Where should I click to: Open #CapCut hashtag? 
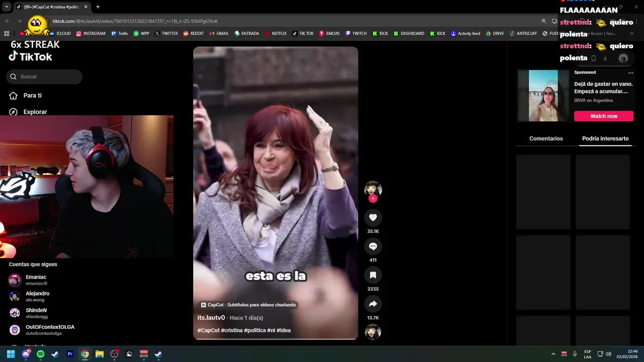[208, 330]
